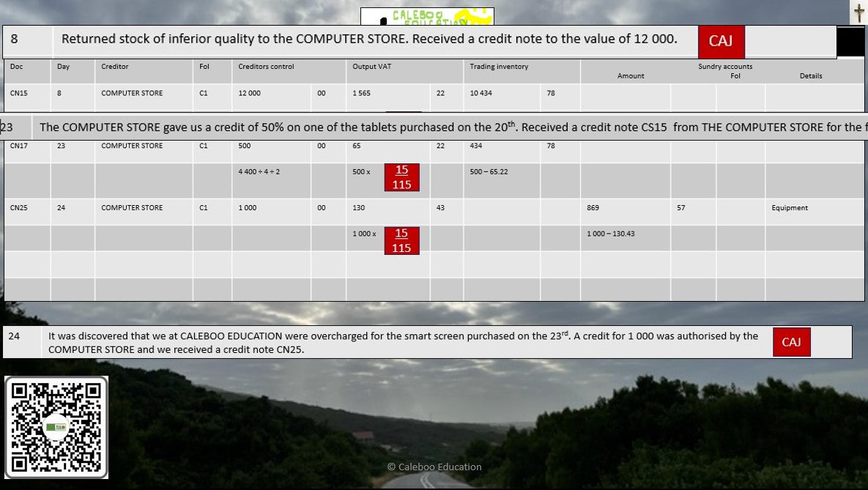
Task: Select the QR code image
Action: click(56, 428)
